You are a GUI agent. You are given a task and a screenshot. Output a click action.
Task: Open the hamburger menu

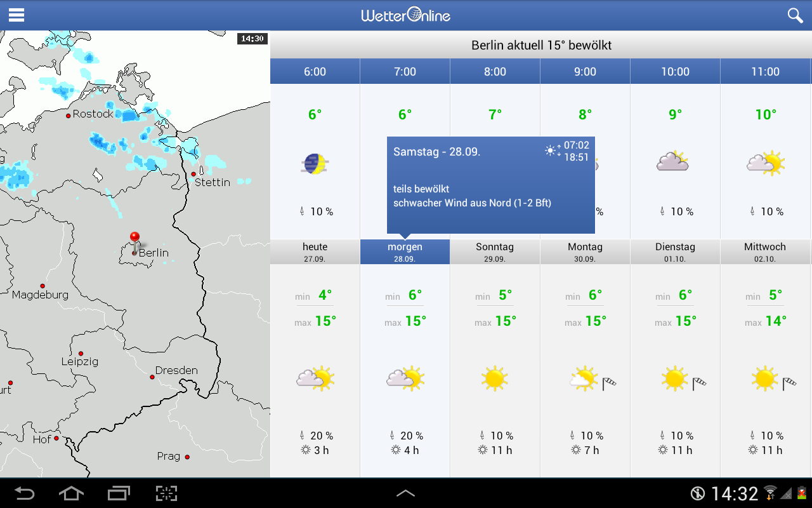(x=16, y=15)
